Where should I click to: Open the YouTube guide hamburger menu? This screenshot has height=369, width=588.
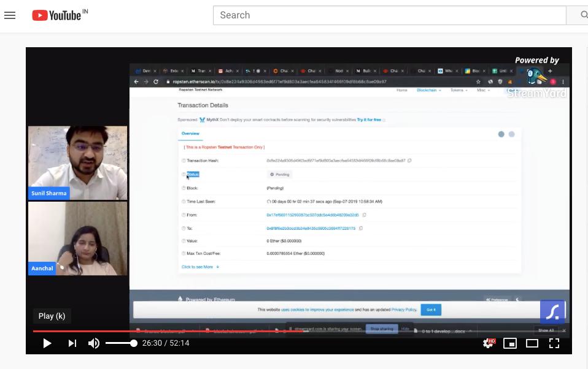(x=10, y=15)
